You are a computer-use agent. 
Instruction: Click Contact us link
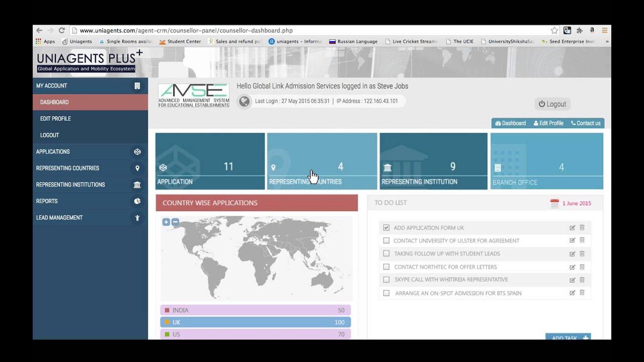point(586,123)
